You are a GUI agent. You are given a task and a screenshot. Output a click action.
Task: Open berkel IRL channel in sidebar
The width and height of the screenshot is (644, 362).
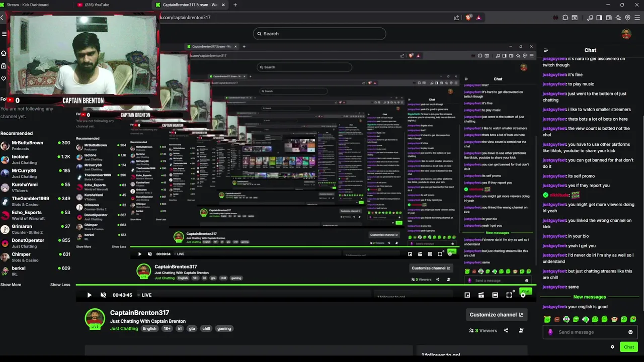[35, 271]
